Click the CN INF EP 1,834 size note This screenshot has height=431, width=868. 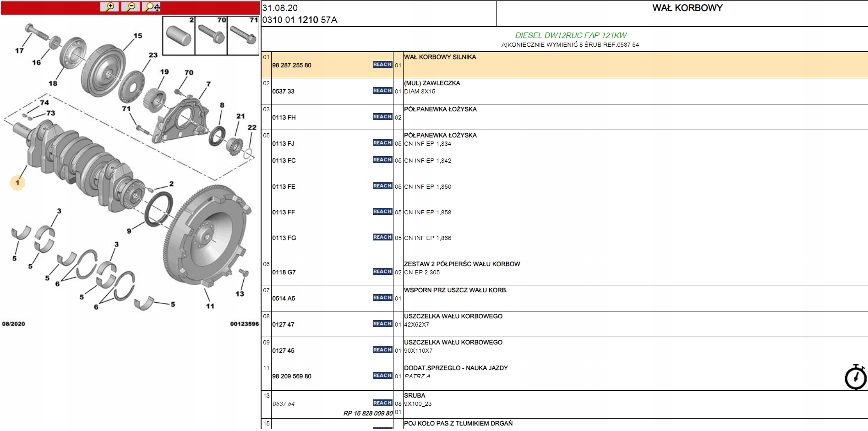428,144
